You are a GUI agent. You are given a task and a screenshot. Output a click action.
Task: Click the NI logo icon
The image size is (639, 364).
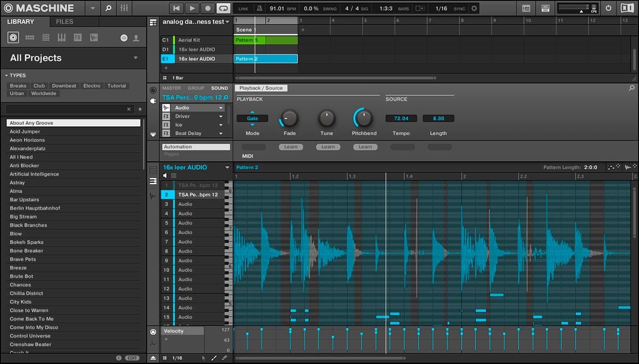[627, 8]
